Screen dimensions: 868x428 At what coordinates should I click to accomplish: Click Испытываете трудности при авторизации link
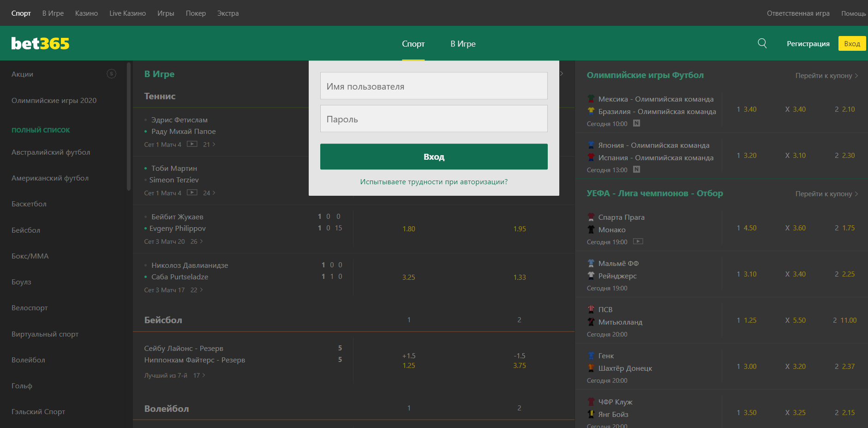(x=434, y=182)
